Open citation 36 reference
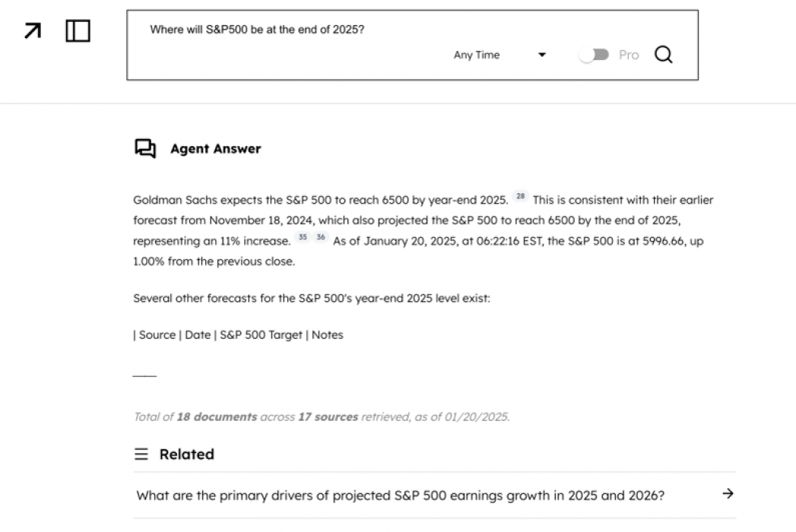The image size is (796, 532). (x=321, y=237)
